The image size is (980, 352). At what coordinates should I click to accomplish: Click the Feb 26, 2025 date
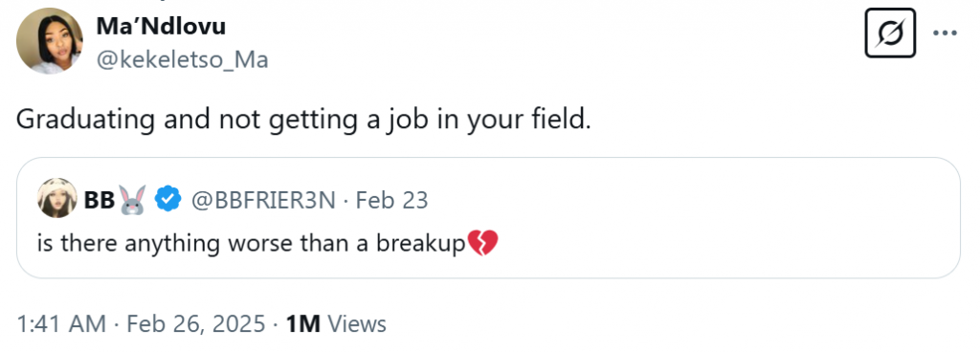[x=196, y=324]
